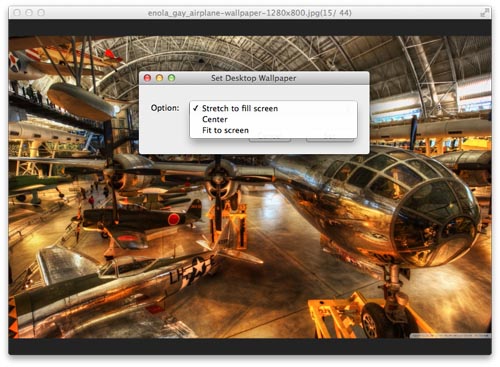Minimize the Set Desktop Wallpaper dialog with yellow button
500x367 pixels.
click(x=159, y=78)
